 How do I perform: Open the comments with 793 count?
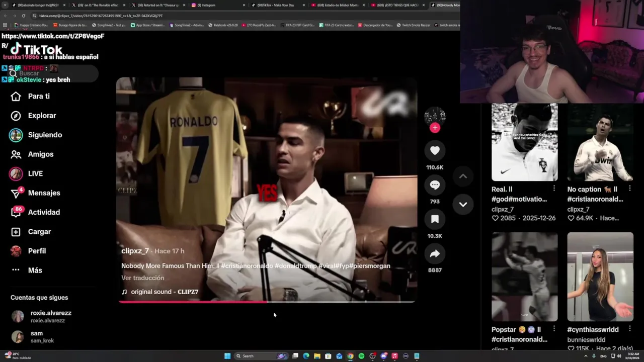click(x=435, y=185)
